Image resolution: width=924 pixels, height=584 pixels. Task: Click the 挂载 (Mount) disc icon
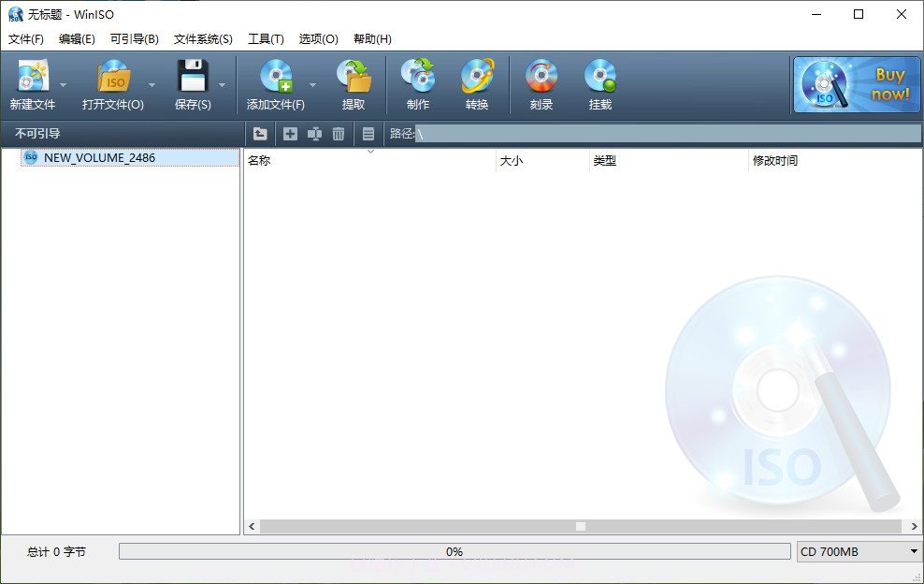pos(600,78)
